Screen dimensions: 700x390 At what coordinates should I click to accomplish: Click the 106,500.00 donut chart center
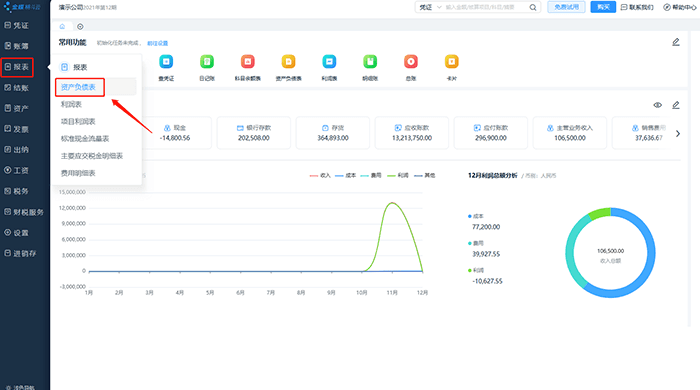pos(610,251)
